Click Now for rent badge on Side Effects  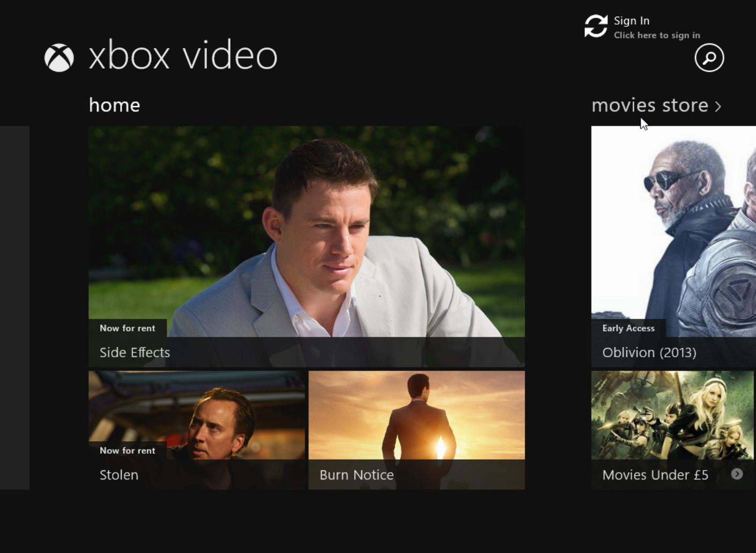click(128, 328)
